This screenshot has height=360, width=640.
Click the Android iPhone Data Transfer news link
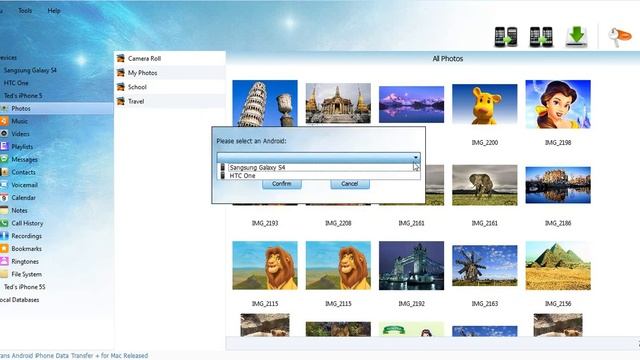[74, 356]
